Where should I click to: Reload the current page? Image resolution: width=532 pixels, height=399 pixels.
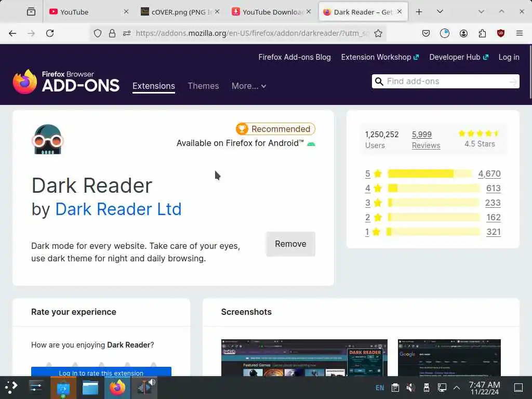tap(50, 33)
